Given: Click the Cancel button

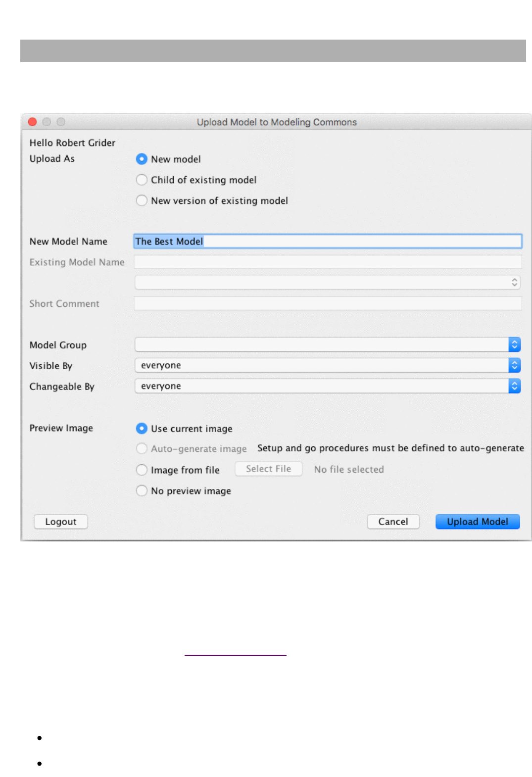Looking at the screenshot, I should (393, 522).
